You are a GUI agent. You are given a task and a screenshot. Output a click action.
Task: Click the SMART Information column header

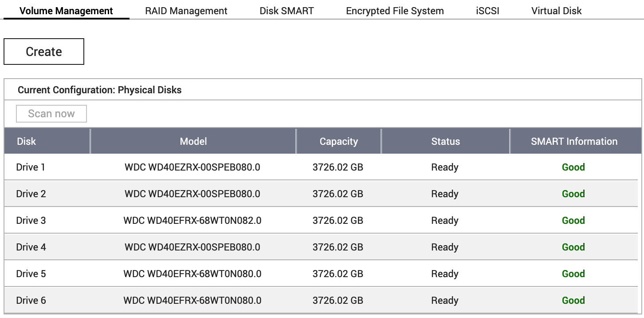pos(574,142)
